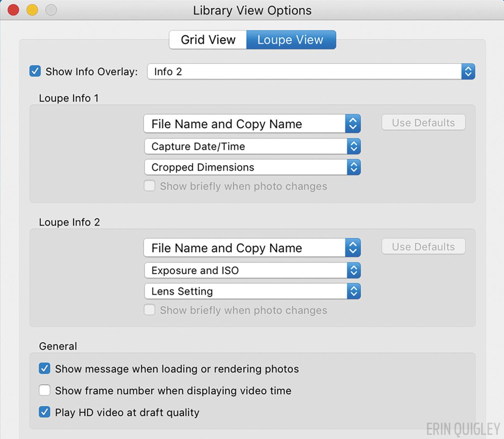Enable Loupe Info 1 Show briefly checkbox
The height and width of the screenshot is (439, 504).
150,186
